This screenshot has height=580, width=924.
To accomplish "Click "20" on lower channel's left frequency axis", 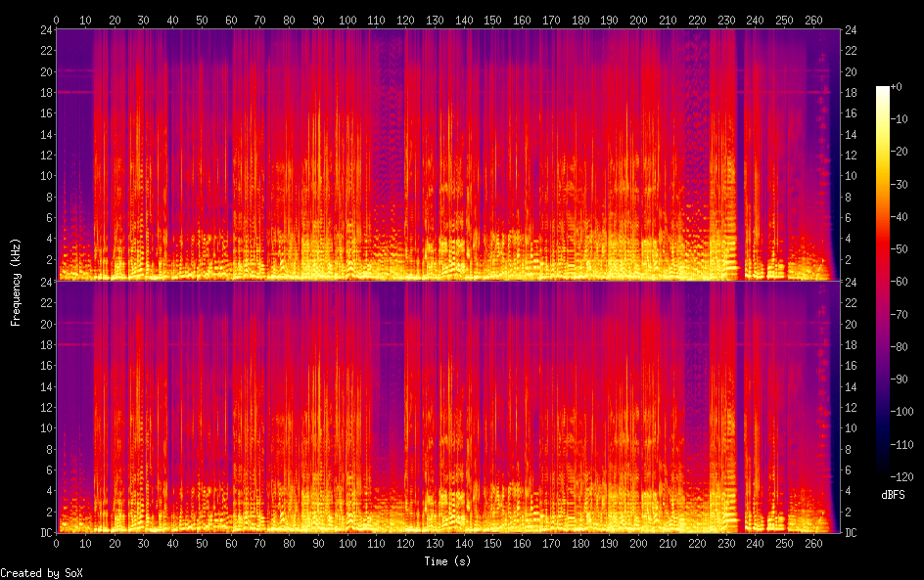I will (x=47, y=324).
